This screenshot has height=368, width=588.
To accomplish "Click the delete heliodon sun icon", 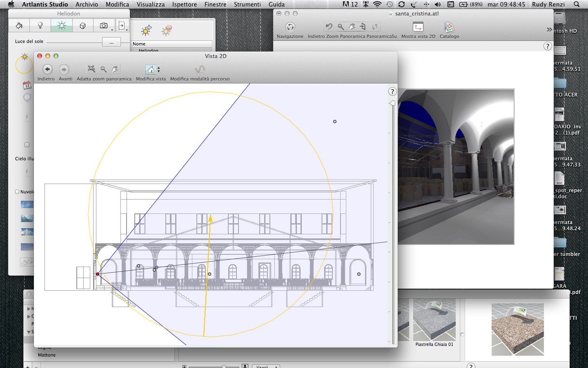I will pyautogui.click(x=167, y=30).
